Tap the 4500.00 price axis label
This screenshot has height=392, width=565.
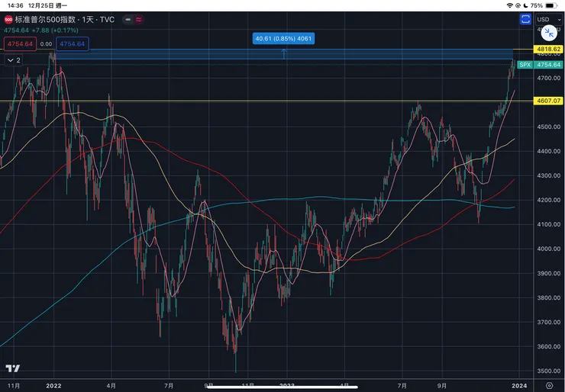coord(549,127)
